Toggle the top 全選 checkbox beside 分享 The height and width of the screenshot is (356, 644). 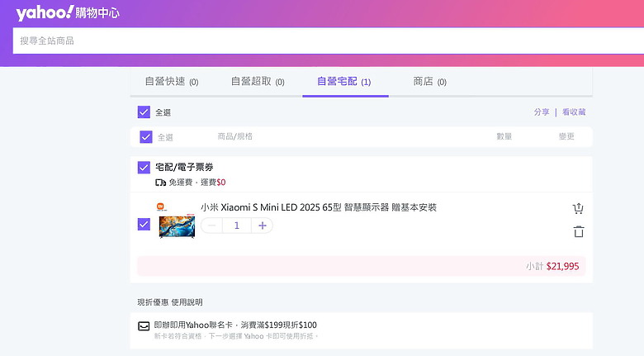point(144,112)
